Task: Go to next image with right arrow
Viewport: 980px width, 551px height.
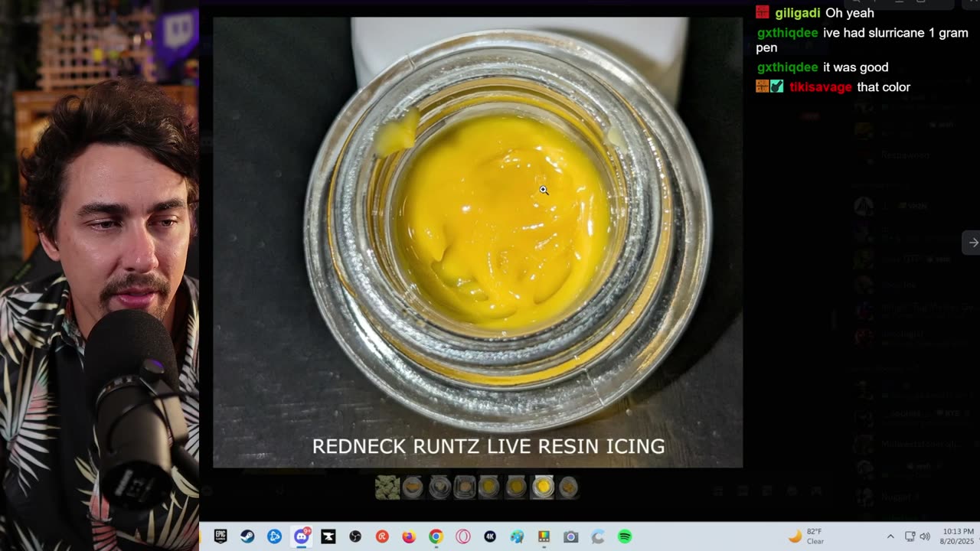Action: [x=972, y=243]
